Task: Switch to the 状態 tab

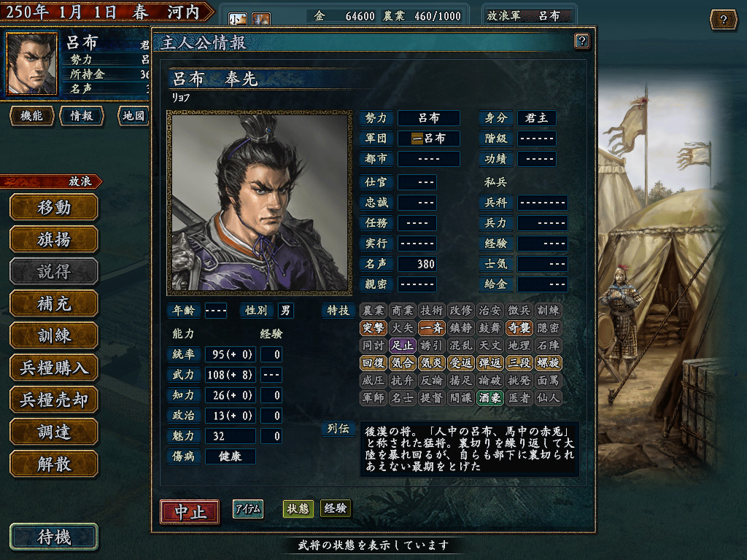Action: (298, 508)
